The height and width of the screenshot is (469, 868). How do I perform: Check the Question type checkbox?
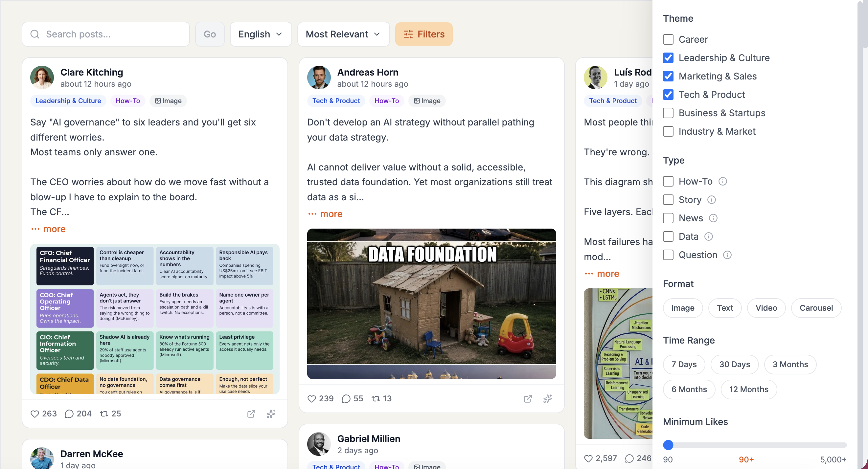click(x=668, y=255)
